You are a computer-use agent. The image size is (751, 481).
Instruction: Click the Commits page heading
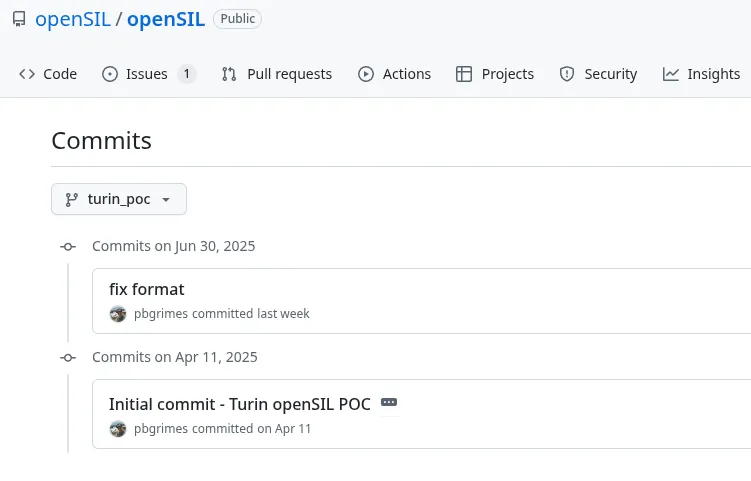click(x=102, y=141)
